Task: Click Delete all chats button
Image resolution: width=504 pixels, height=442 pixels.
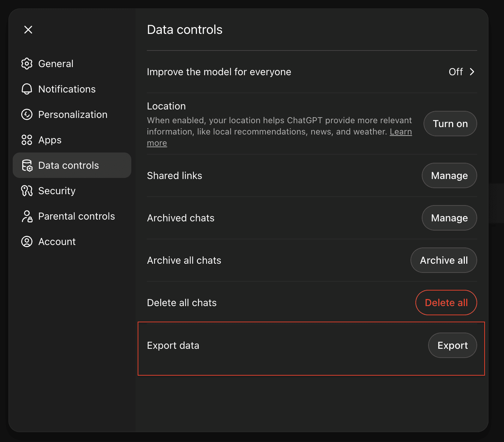Action: point(446,303)
